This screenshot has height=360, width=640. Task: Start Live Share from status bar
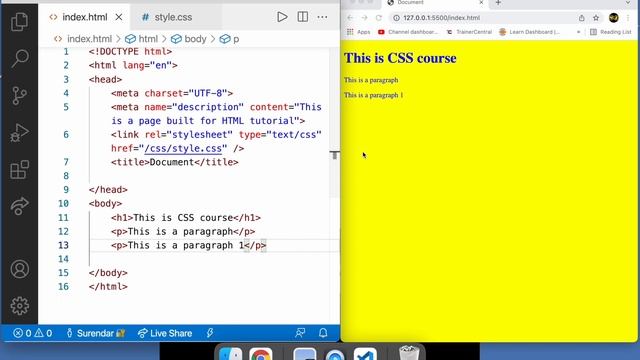[x=165, y=333]
